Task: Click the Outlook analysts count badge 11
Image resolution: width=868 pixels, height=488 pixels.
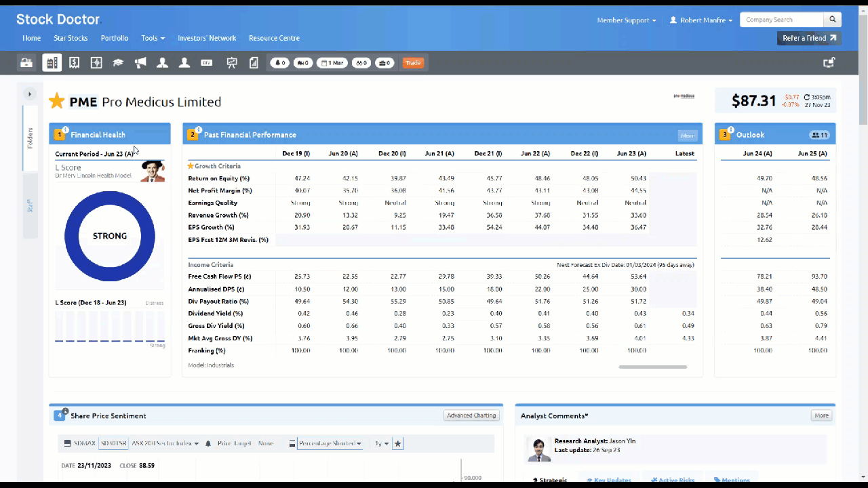Action: pos(818,135)
